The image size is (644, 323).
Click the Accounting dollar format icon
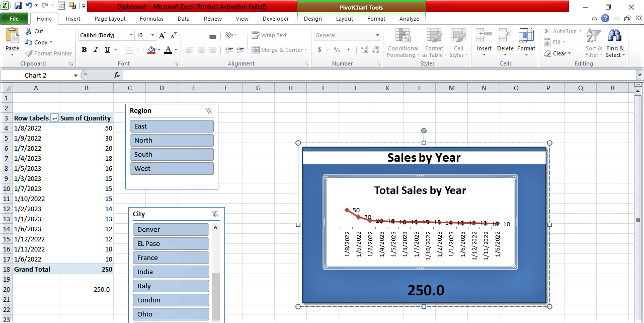click(319, 50)
